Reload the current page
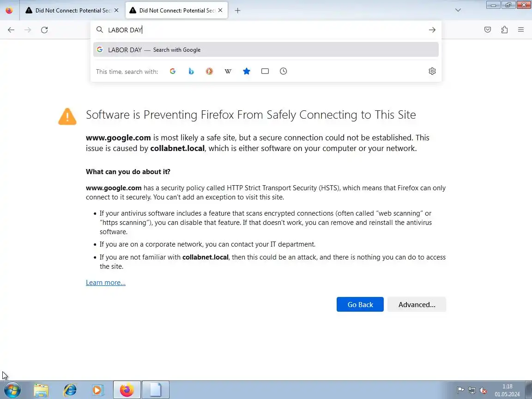The width and height of the screenshot is (532, 399). (44, 30)
